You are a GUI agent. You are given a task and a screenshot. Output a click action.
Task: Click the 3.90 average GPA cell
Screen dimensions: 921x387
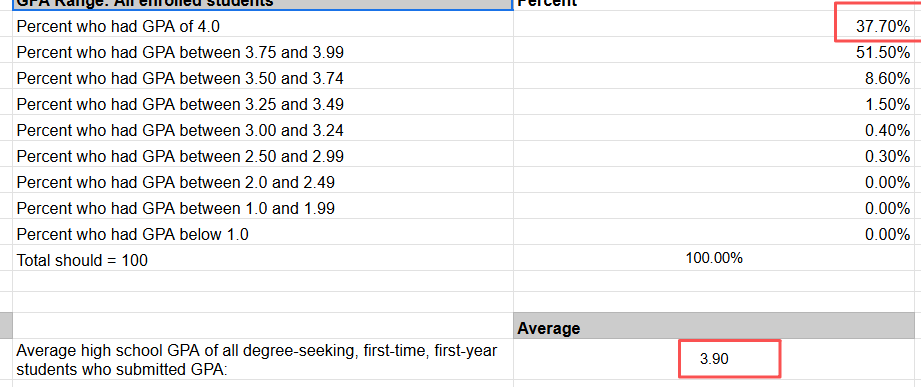pos(717,359)
